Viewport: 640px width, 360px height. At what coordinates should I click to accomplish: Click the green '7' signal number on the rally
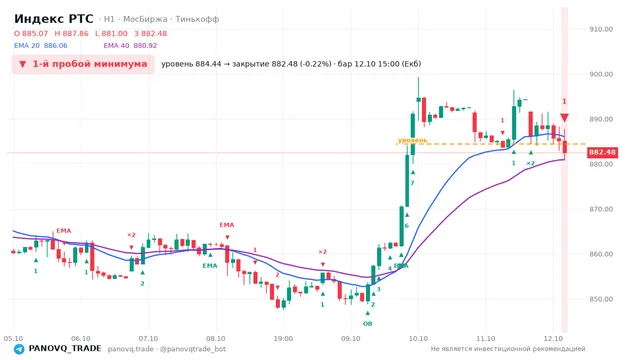point(412,183)
